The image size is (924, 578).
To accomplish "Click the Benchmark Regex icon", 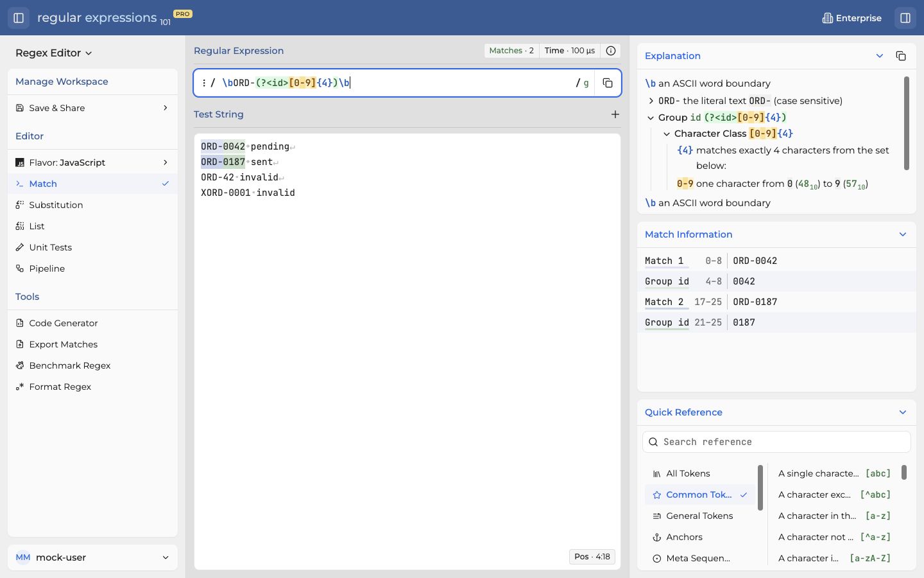I will 20,365.
